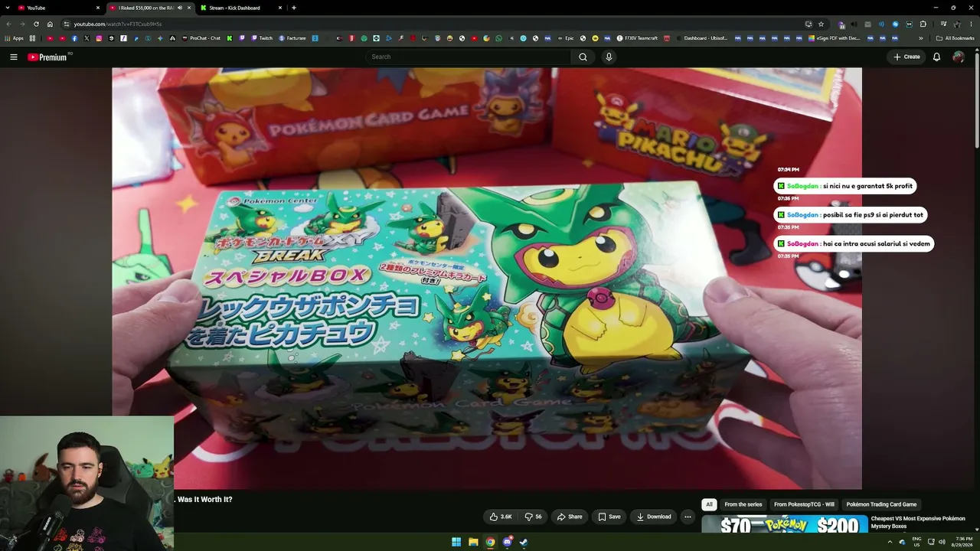Click the address bar URL
Screen dimensions: 980x551
coord(118,24)
